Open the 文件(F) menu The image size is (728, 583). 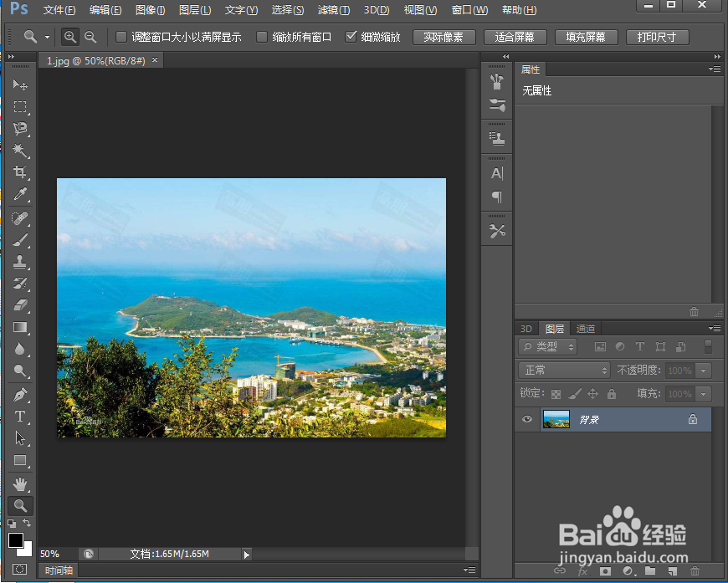click(59, 10)
